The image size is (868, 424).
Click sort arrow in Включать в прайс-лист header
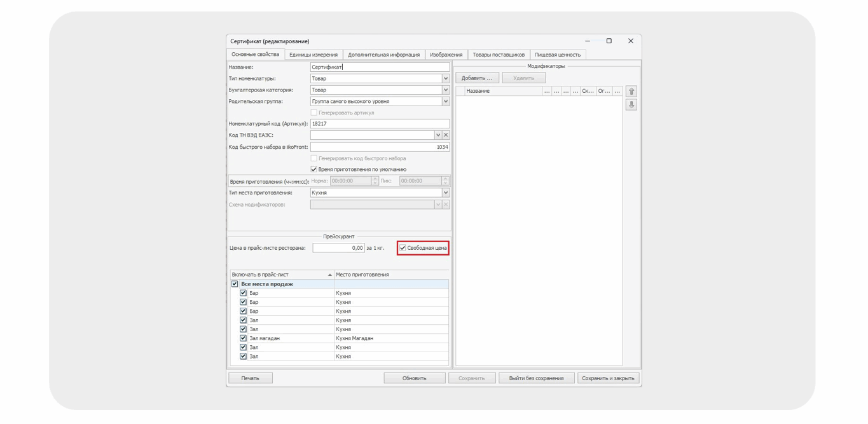pos(329,275)
